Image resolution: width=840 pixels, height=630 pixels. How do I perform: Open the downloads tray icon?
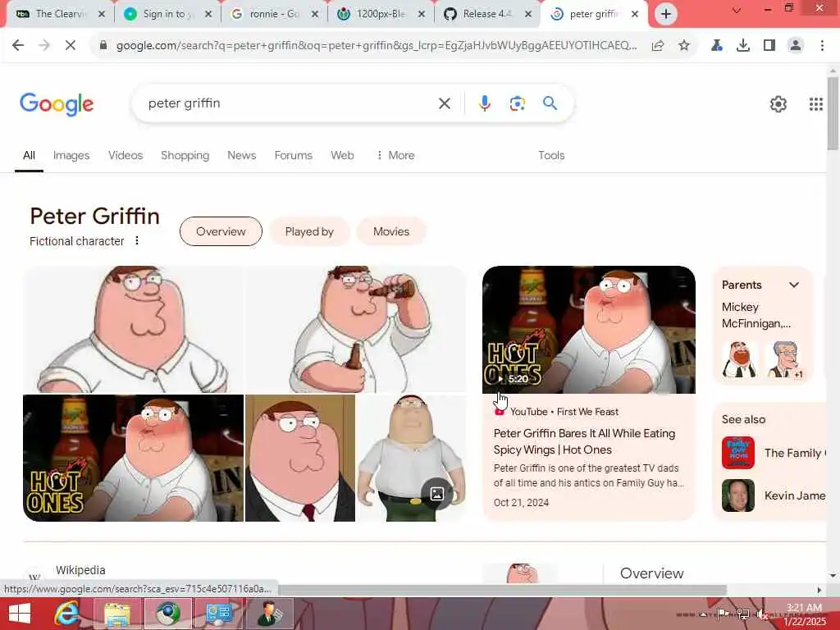click(x=742, y=46)
